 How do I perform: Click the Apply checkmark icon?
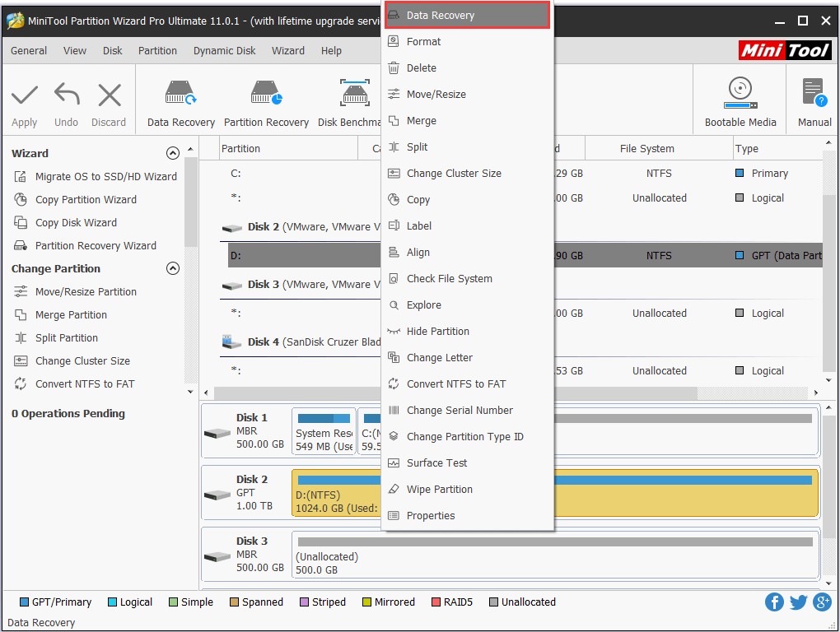[25, 95]
